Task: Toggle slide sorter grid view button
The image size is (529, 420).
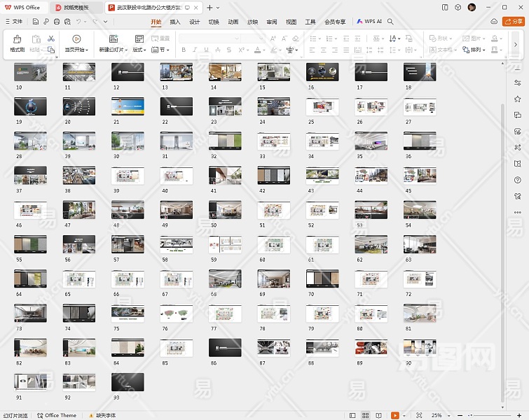Action: tap(367, 415)
